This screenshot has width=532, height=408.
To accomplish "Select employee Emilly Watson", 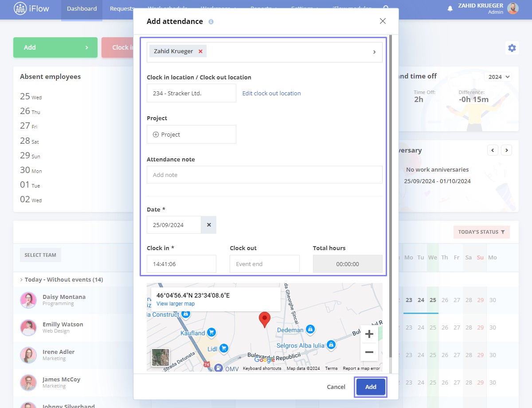I will click(x=63, y=324).
